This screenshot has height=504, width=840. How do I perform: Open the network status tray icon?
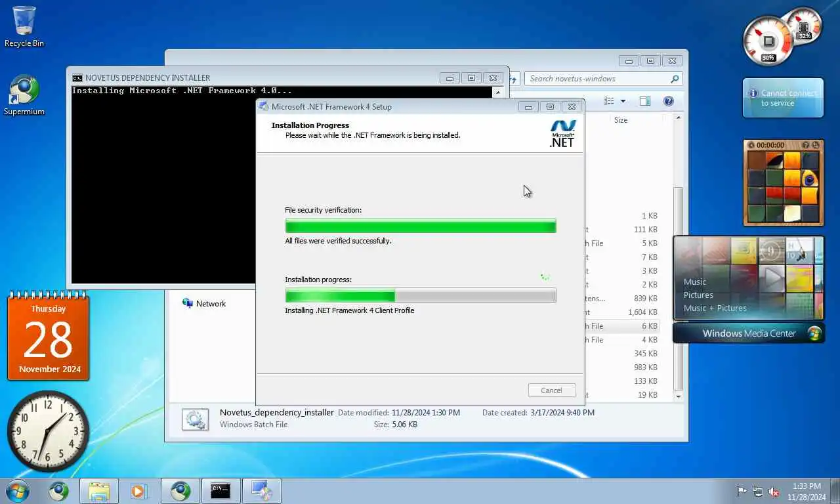click(758, 492)
